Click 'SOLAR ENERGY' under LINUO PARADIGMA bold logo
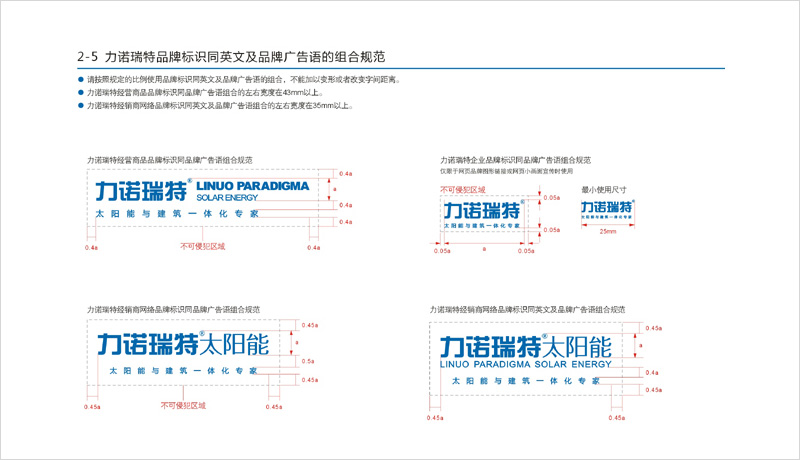 [227, 198]
